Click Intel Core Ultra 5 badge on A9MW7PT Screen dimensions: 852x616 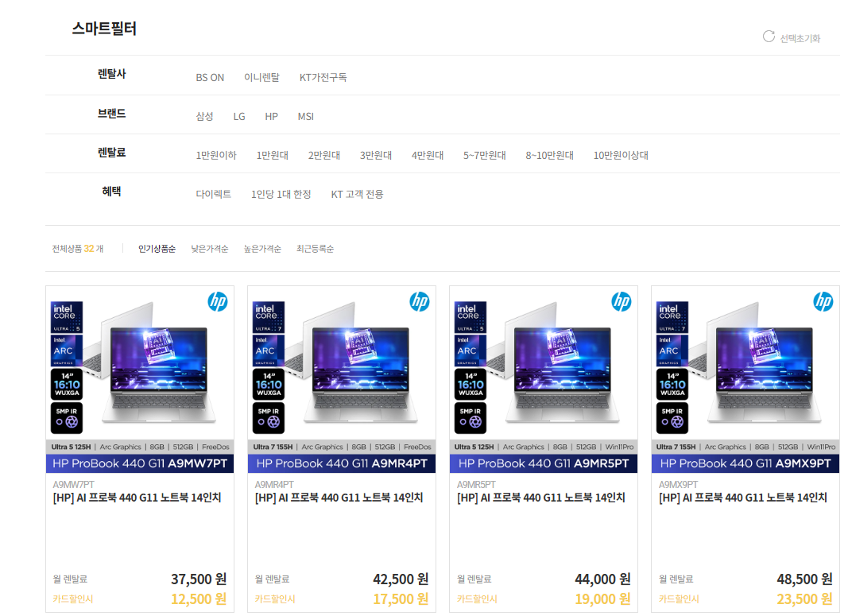[67, 317]
